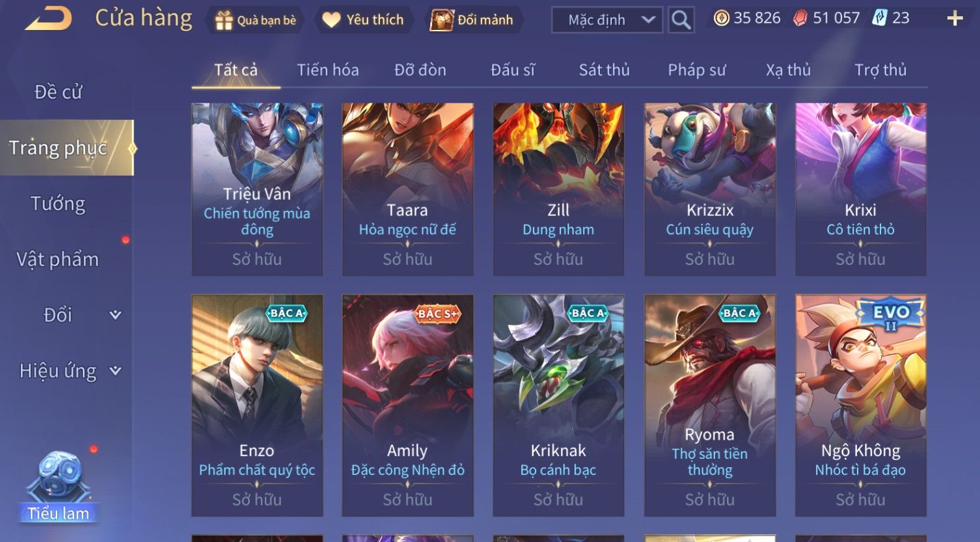
Task: Open the search magnifier icon
Action: click(681, 20)
